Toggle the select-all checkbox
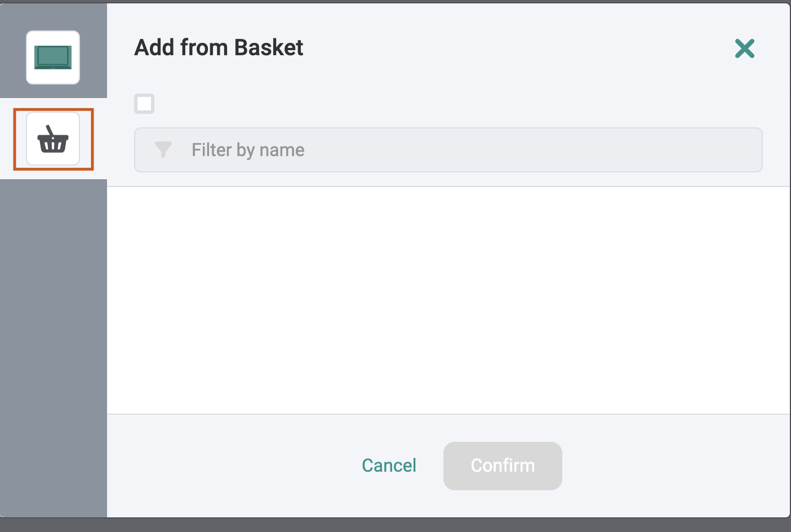Screen dimensions: 791x532 point(144,104)
